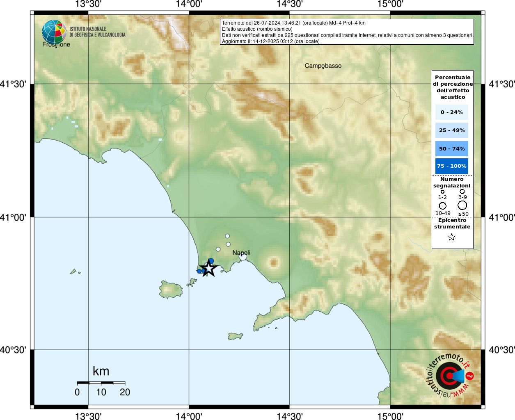
Task: Click the 3-9 reports circle in legend
Action: click(x=462, y=191)
